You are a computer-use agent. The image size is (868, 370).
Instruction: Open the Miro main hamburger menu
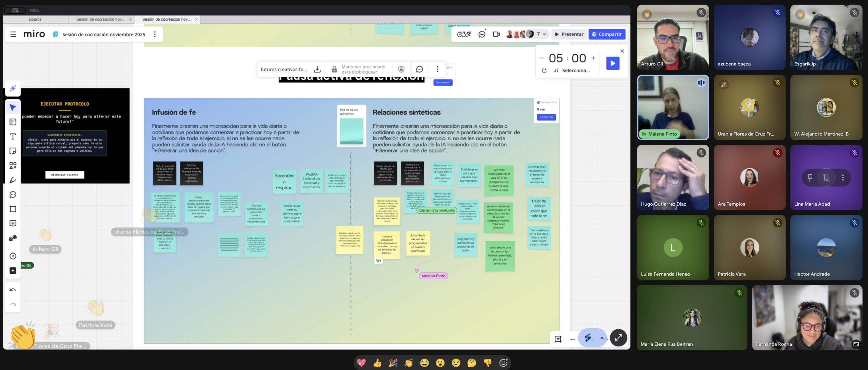[13, 34]
